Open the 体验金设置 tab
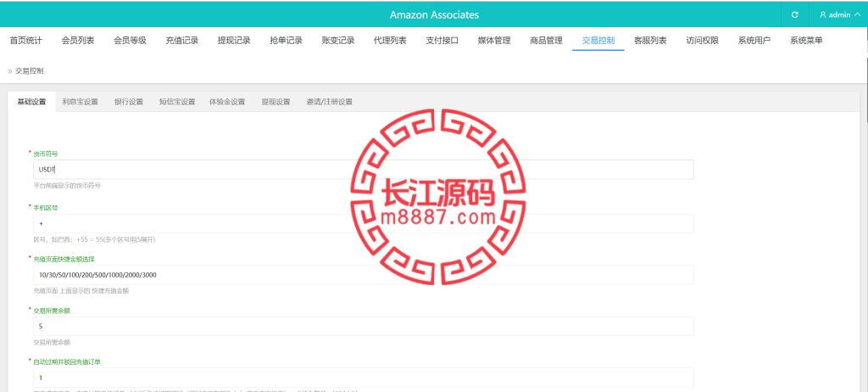This screenshot has width=868, height=392. coord(227,102)
